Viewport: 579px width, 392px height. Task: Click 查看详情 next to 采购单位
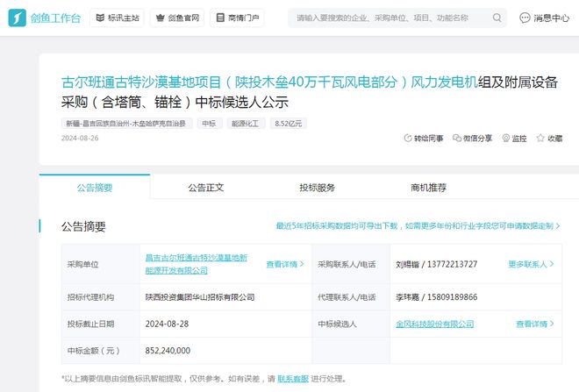coord(285,264)
